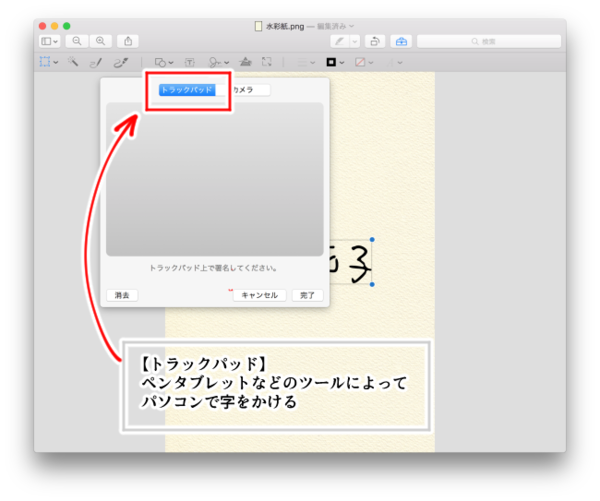Switch to the カメラ tab

[243, 90]
